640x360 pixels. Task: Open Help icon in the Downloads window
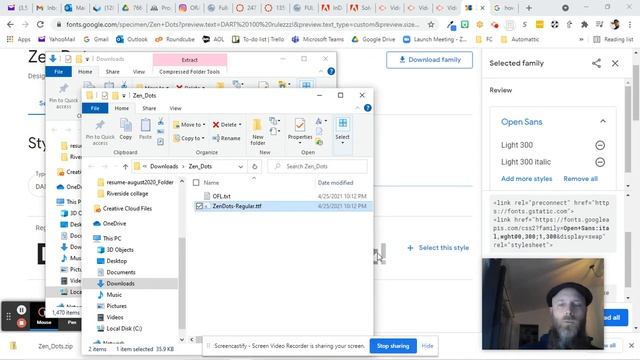331,71
